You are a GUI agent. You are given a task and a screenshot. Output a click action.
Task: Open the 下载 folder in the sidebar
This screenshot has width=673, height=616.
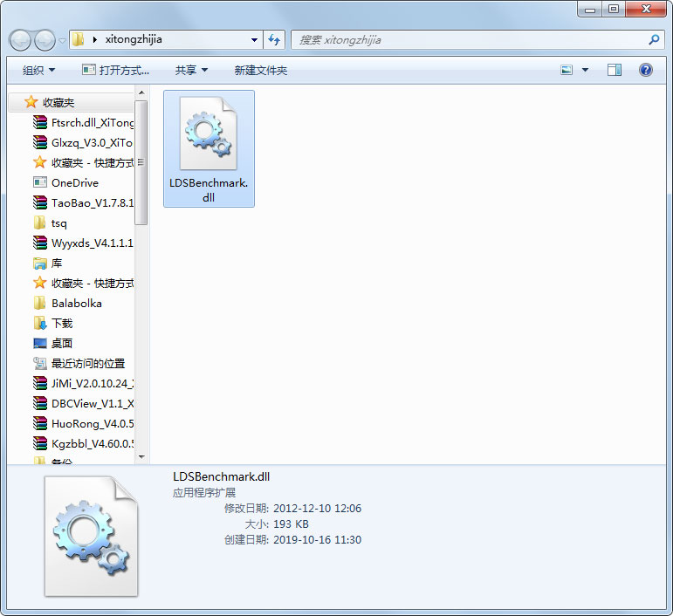[62, 323]
